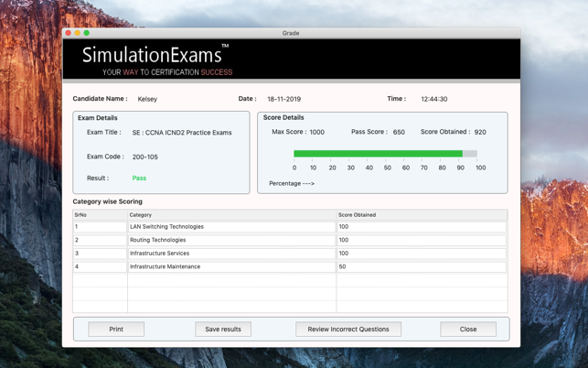Click the SimulationExams logo banner
This screenshot has width=588, height=368.
292,59
